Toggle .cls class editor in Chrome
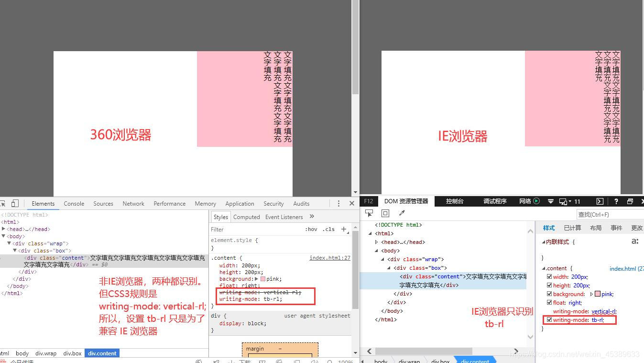This screenshot has height=363, width=644. click(328, 229)
